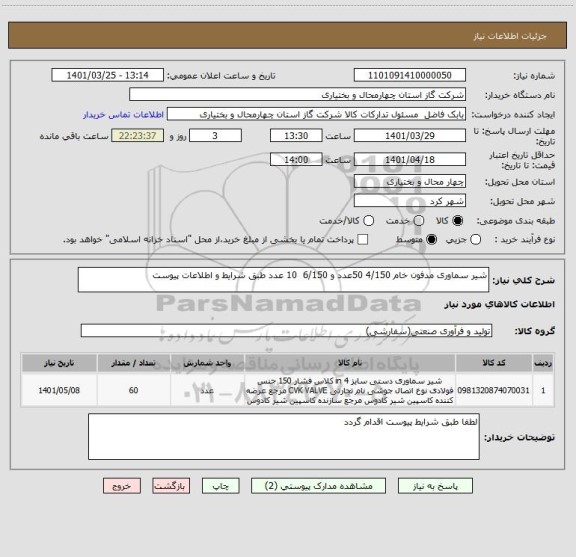The height and width of the screenshot is (557, 576).
Task: Click the remaining days field '3'
Action: tap(215, 136)
